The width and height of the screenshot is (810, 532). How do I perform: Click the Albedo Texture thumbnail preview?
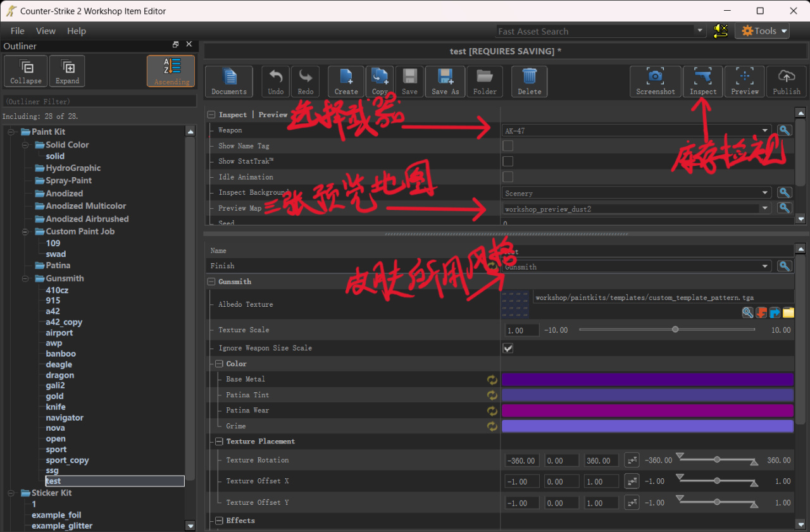pyautogui.click(x=515, y=304)
